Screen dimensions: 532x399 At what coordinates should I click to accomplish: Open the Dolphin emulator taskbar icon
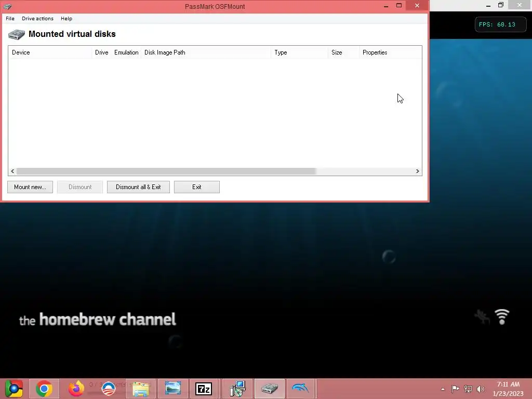pos(300,389)
